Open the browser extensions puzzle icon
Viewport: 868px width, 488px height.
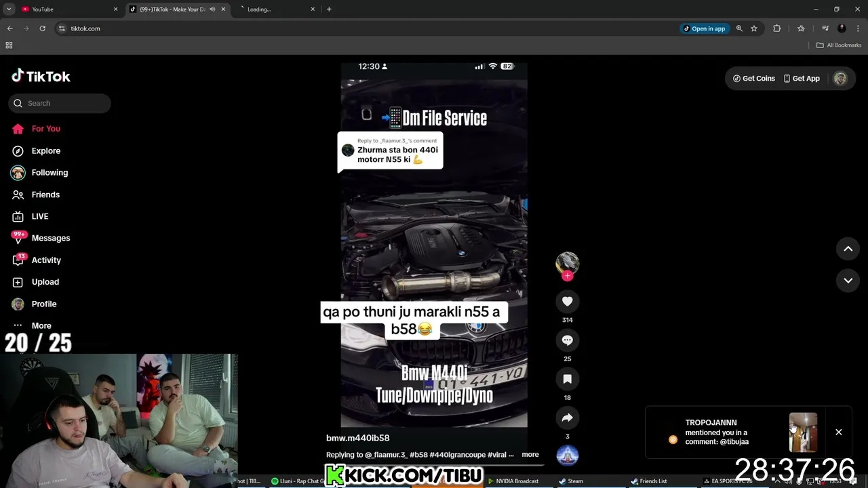coord(777,28)
